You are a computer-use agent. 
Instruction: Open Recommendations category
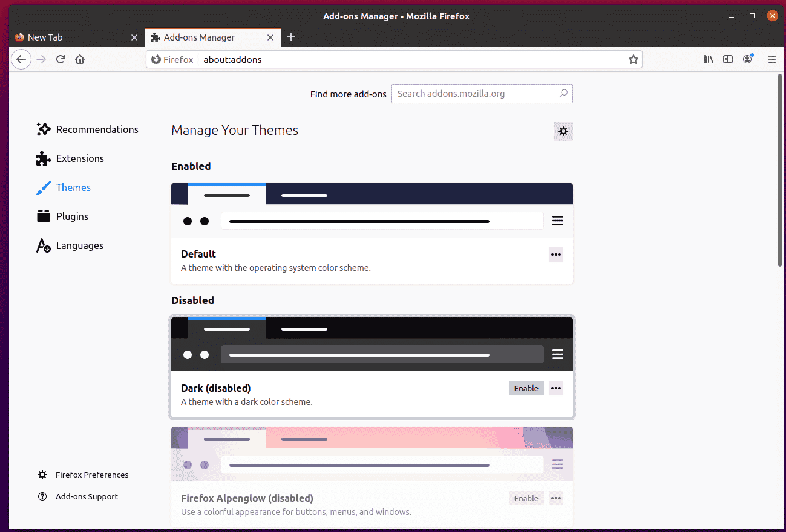tap(87, 129)
